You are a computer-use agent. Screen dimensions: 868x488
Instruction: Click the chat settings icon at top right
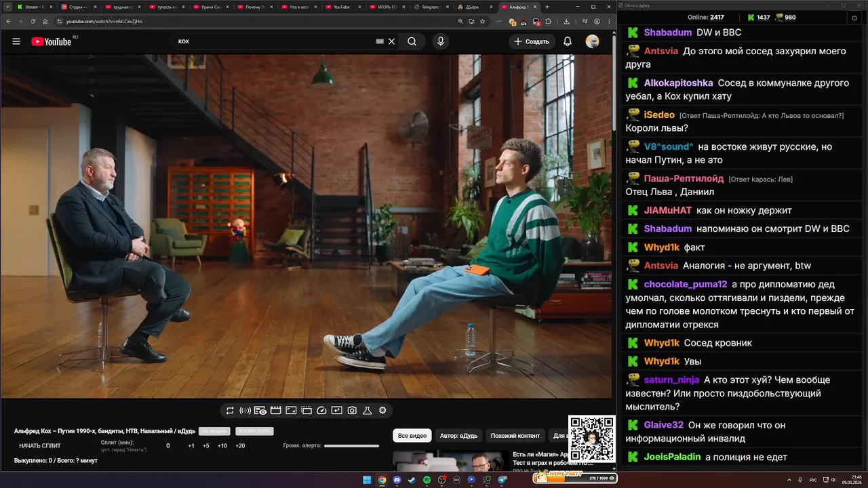(x=854, y=18)
